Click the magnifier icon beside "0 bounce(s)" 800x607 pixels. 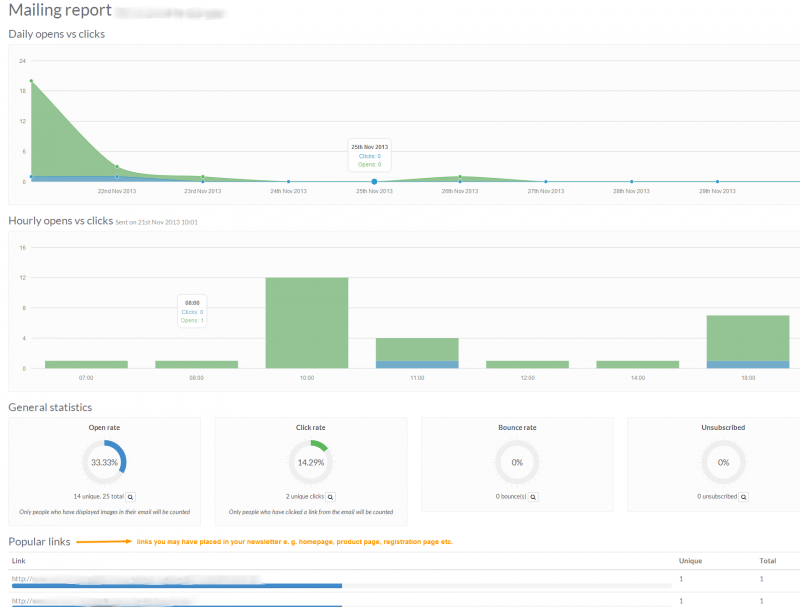[534, 496]
